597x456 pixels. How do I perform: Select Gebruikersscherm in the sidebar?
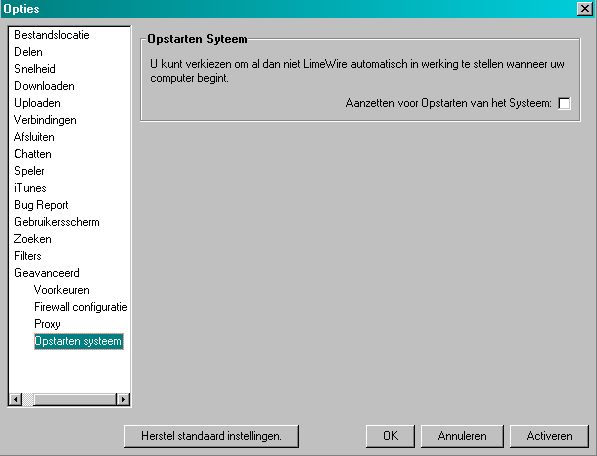[x=57, y=222]
